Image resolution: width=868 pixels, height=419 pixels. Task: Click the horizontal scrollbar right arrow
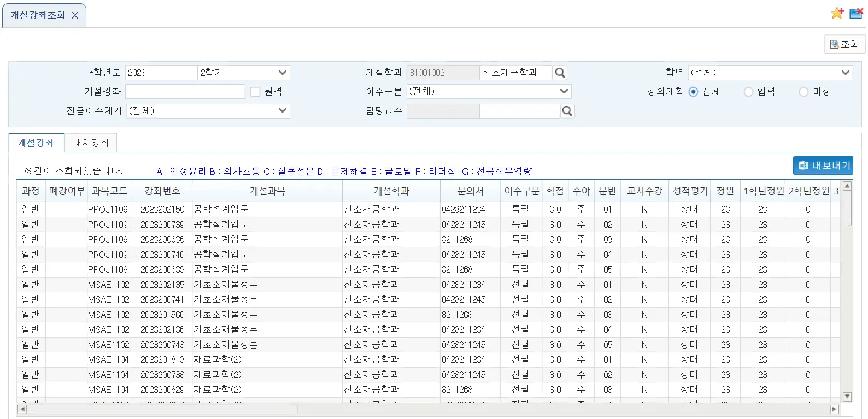coord(834,409)
